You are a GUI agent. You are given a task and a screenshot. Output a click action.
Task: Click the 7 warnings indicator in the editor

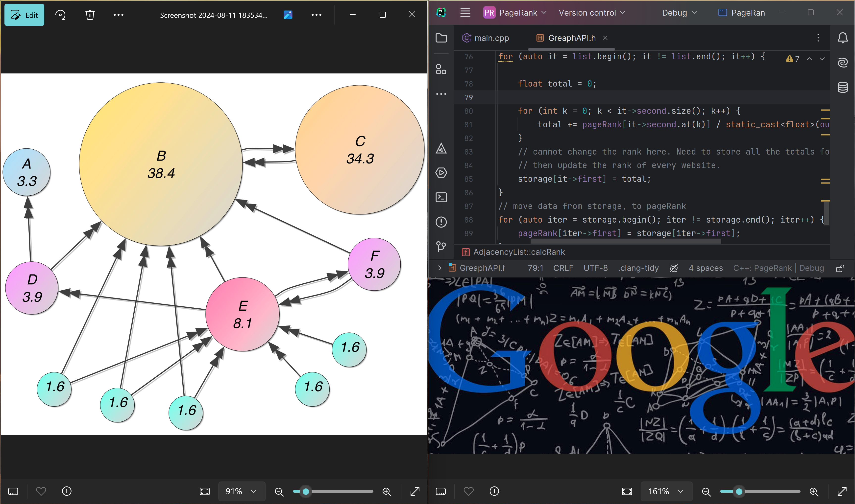[793, 59]
